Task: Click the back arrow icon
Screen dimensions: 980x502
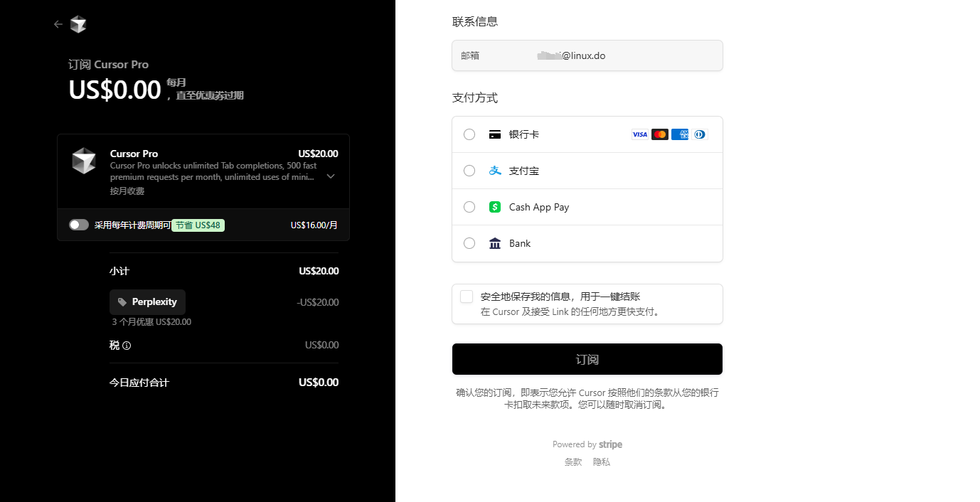Action: 58,24
